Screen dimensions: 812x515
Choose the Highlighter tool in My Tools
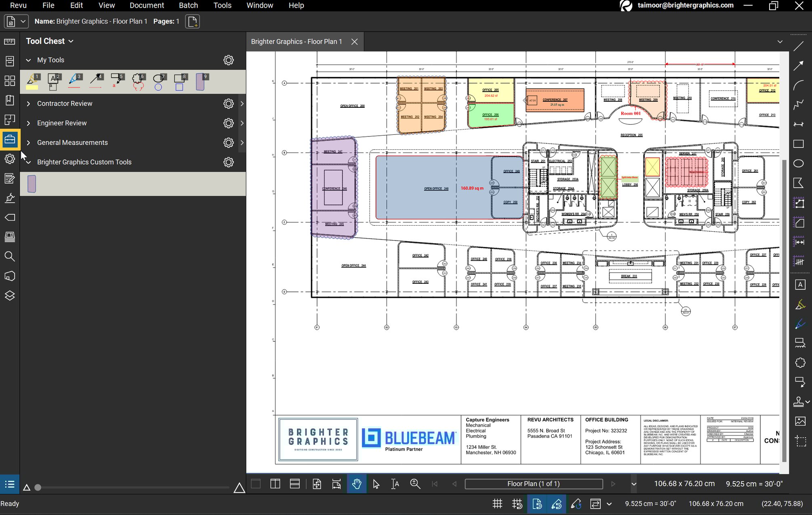(x=33, y=81)
